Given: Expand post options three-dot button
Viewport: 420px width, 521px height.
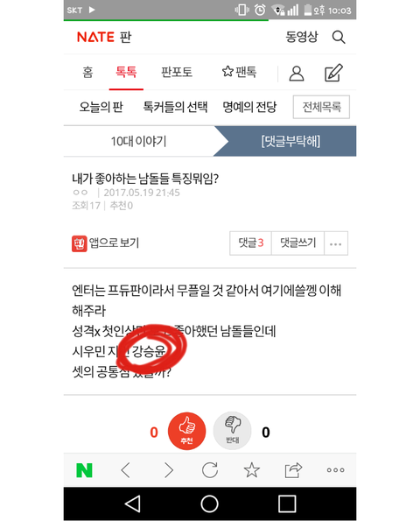Looking at the screenshot, I should (x=336, y=243).
